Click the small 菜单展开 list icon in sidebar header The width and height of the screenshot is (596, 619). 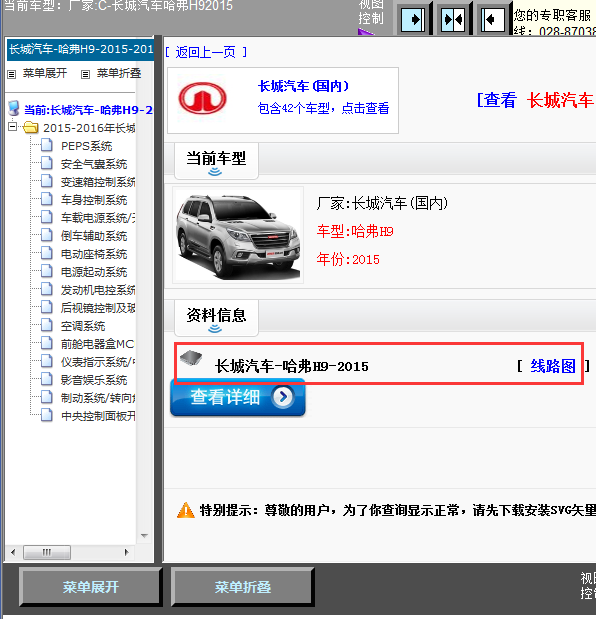(x=12, y=74)
